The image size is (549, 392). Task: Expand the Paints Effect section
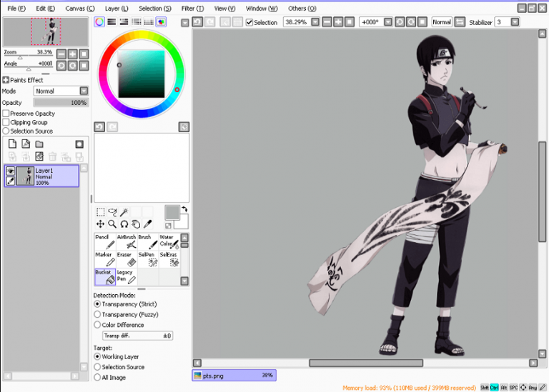tap(6, 80)
